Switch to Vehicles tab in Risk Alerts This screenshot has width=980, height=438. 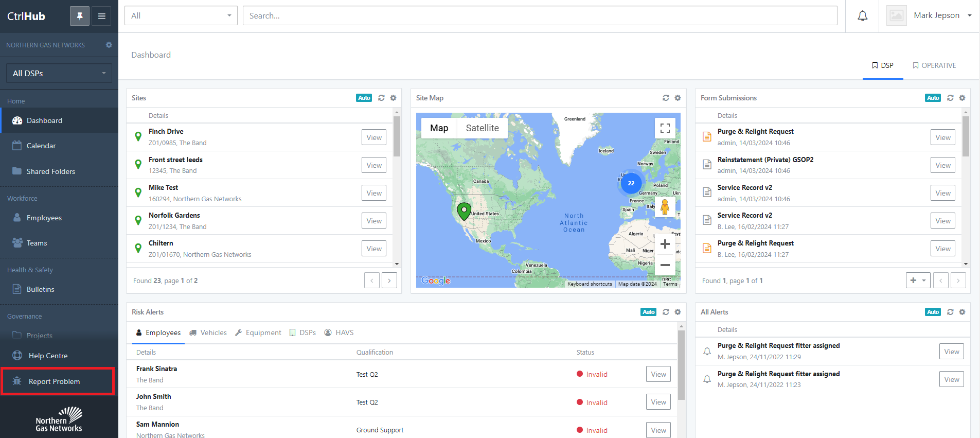(x=208, y=332)
